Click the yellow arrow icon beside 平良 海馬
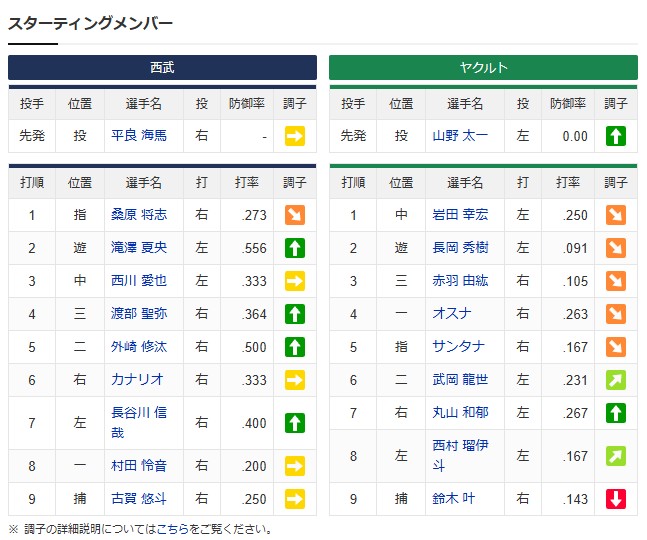 click(x=294, y=136)
